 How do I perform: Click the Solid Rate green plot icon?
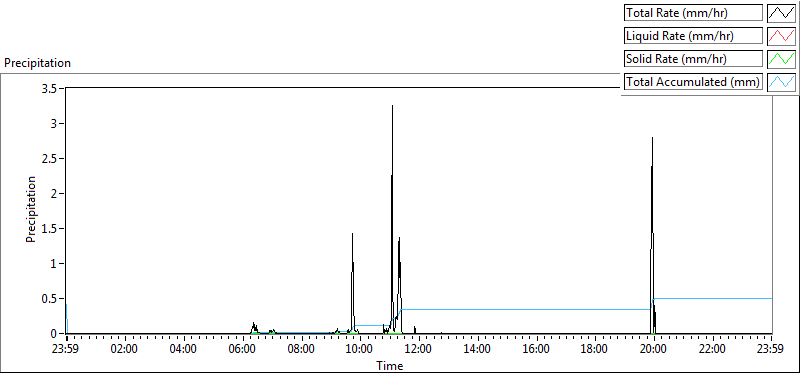781,59
